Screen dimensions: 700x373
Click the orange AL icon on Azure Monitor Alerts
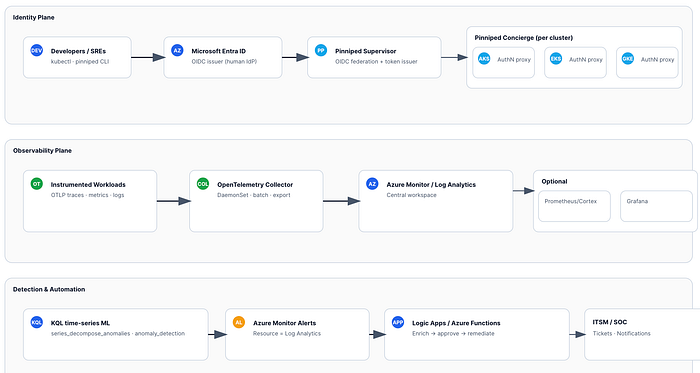coord(239,322)
